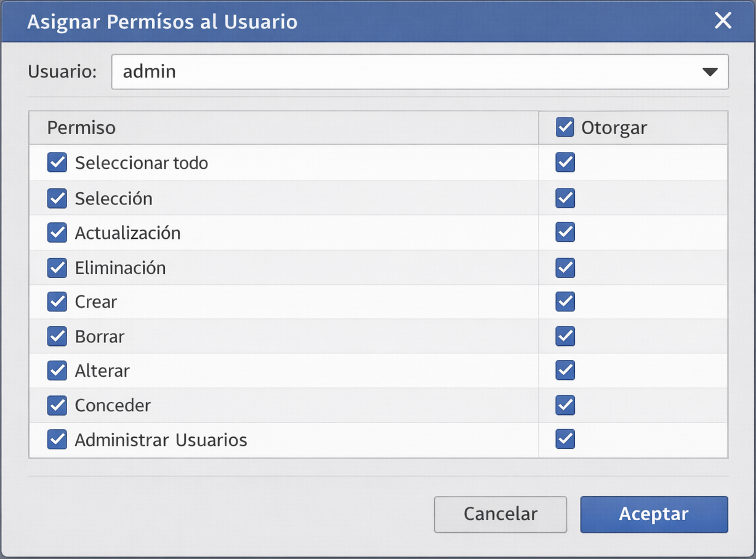Toggle the master Otorgar header checkbox
Screen dimensions: 756x559
(x=565, y=127)
